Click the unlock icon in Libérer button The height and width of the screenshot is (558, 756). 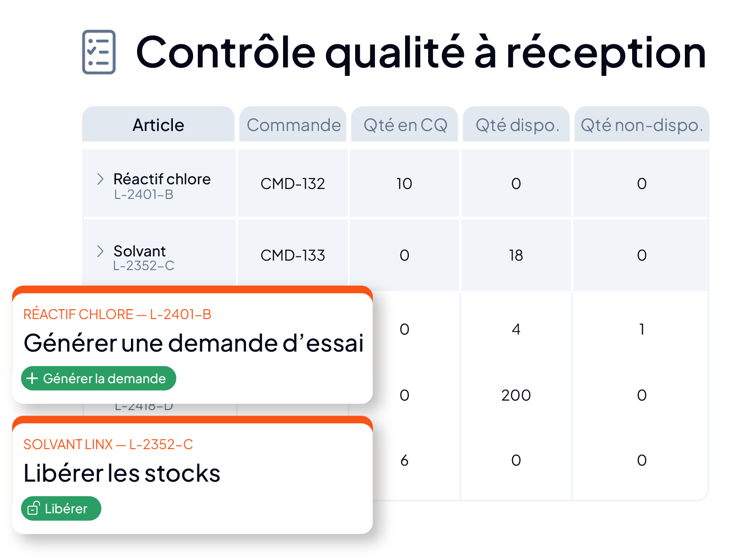tap(33, 509)
